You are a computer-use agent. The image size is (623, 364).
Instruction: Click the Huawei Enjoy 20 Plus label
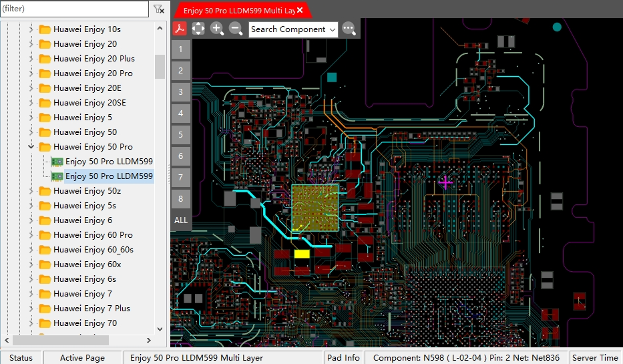click(94, 58)
